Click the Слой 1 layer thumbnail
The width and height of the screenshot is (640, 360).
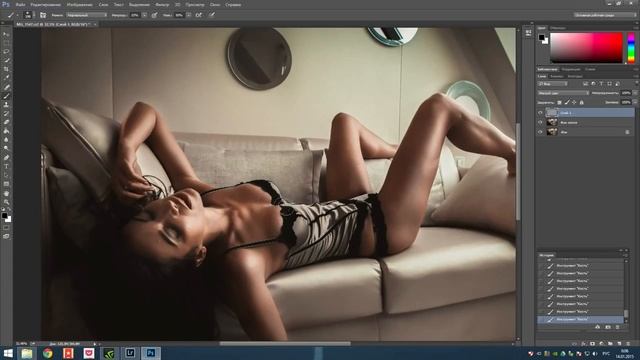pyautogui.click(x=552, y=113)
